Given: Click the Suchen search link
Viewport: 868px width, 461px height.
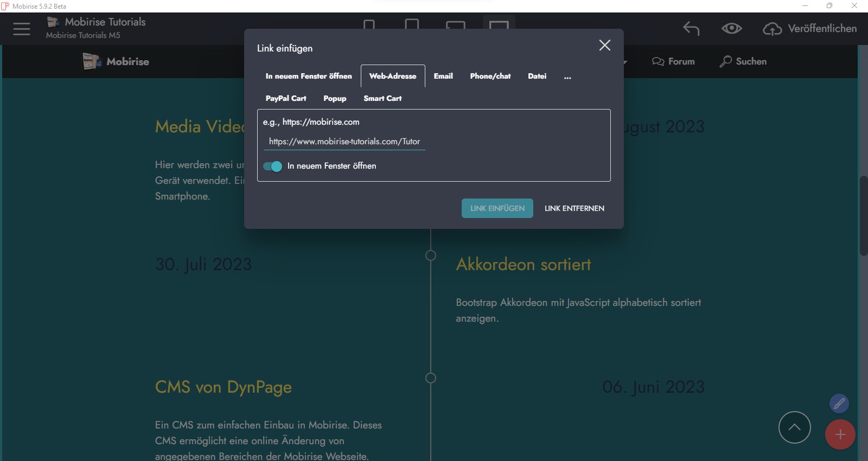Looking at the screenshot, I should tap(743, 61).
